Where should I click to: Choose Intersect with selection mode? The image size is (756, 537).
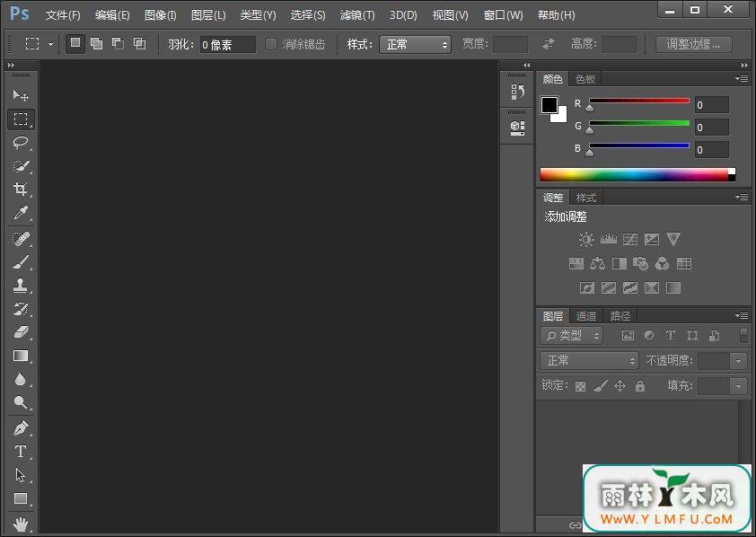[x=139, y=44]
